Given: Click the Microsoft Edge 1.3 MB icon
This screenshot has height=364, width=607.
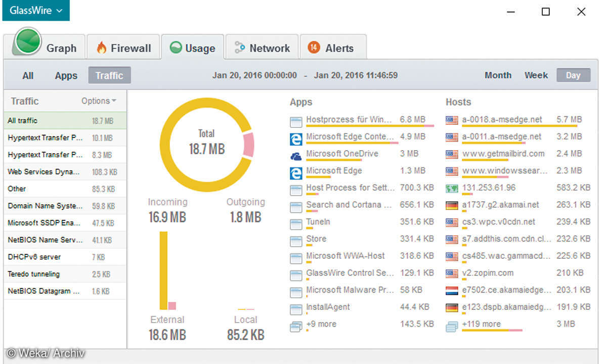Looking at the screenshot, I should [296, 173].
